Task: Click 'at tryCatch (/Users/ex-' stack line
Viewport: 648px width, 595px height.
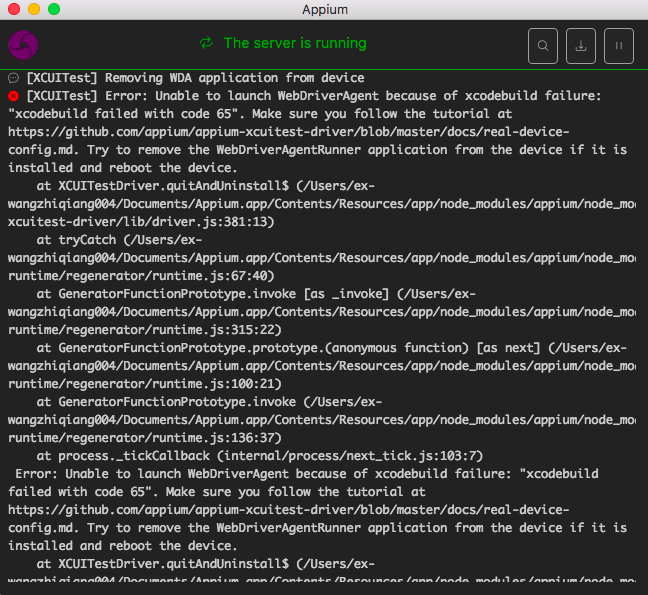Action: pyautogui.click(x=119, y=240)
